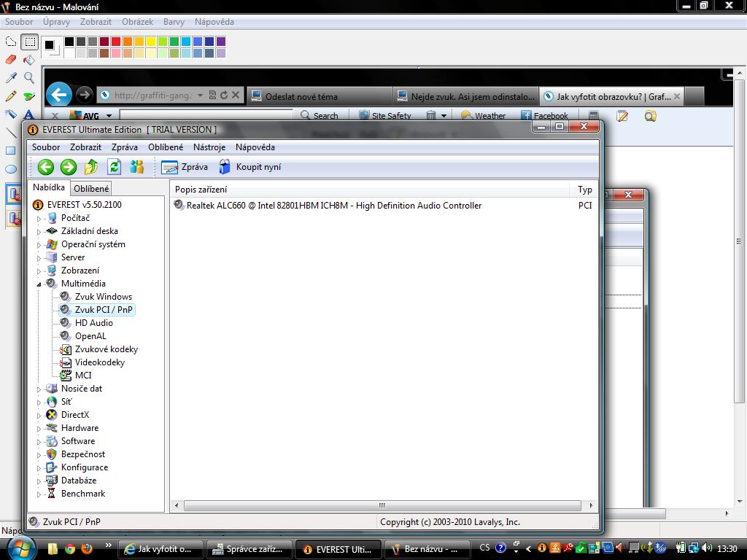Open the Firefox quick launch icon
Viewport: 747px width, 560px height.
pos(86,548)
